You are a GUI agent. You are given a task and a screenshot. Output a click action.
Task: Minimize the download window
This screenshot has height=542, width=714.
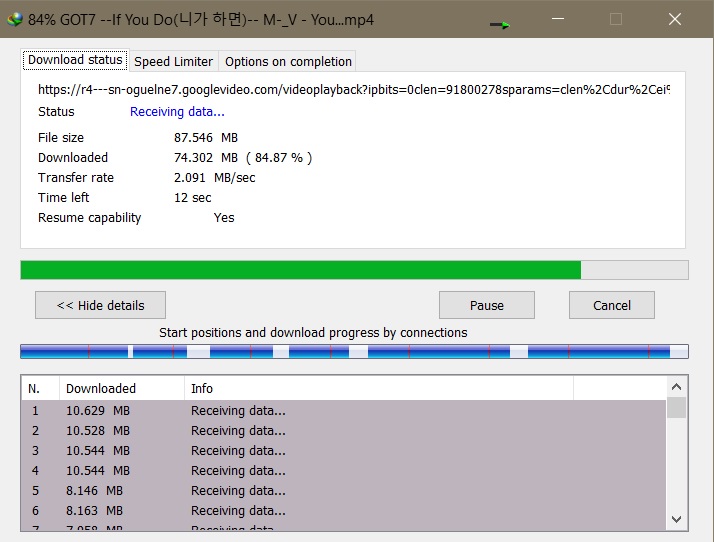558,19
